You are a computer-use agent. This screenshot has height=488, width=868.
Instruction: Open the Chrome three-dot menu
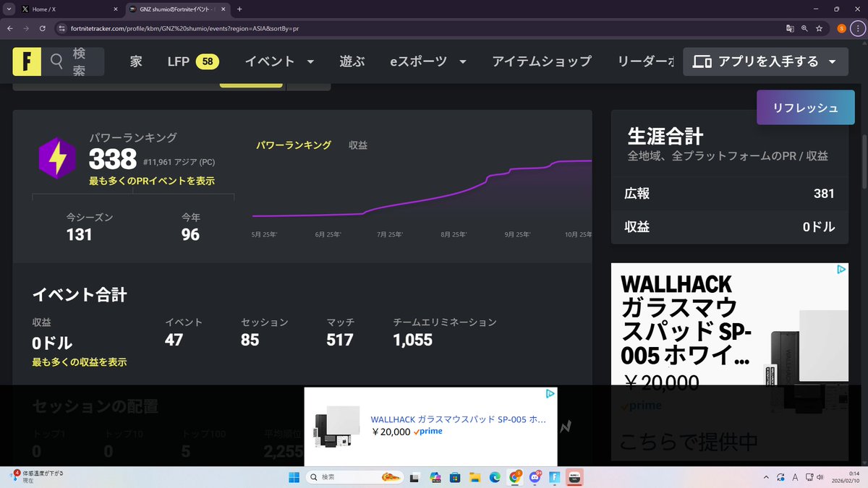click(857, 28)
